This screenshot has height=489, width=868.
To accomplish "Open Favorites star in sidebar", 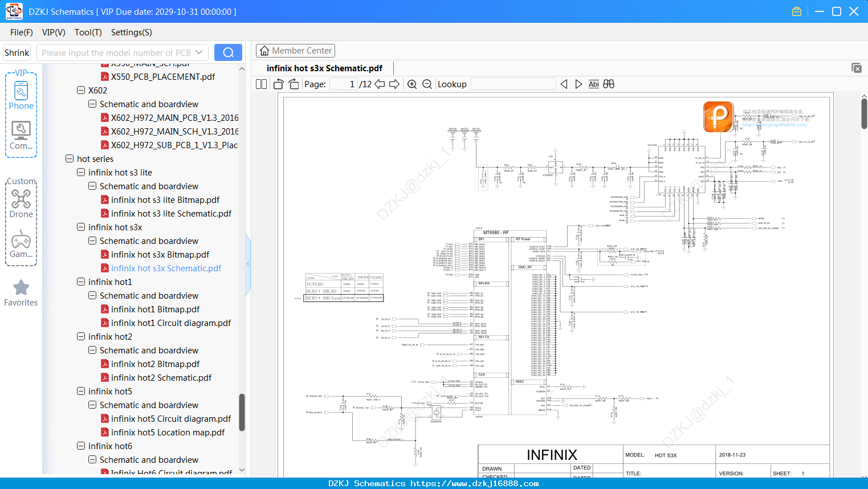I will [x=21, y=293].
